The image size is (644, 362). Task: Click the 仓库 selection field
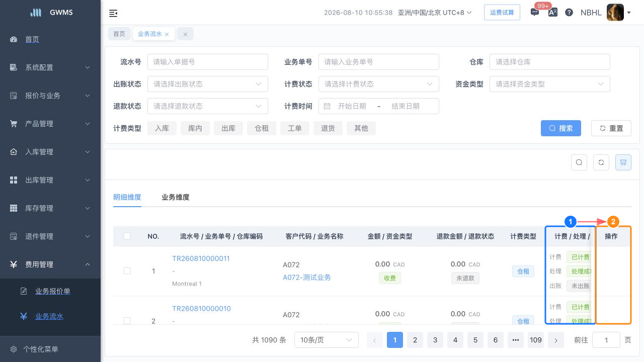(550, 62)
